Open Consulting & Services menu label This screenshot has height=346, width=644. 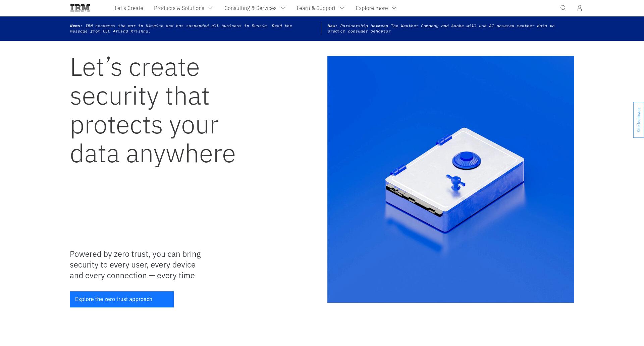(x=250, y=8)
